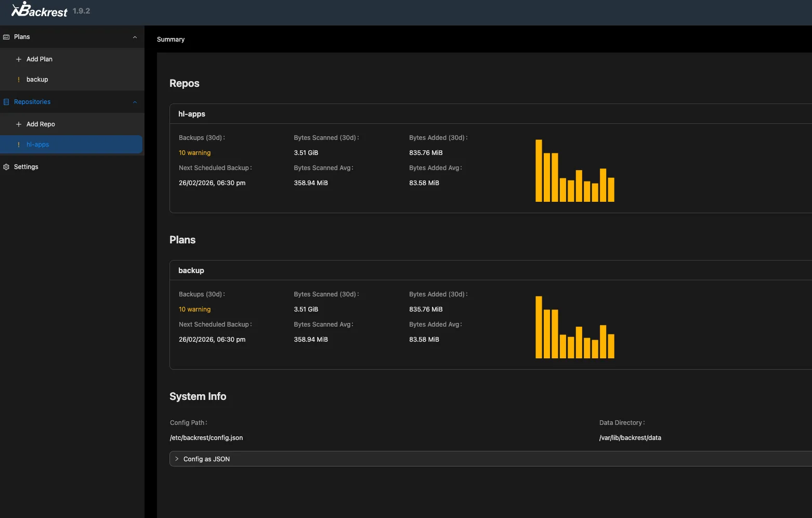Click the last bar in backup plan chart
This screenshot has width=812, height=518.
[x=611, y=346]
